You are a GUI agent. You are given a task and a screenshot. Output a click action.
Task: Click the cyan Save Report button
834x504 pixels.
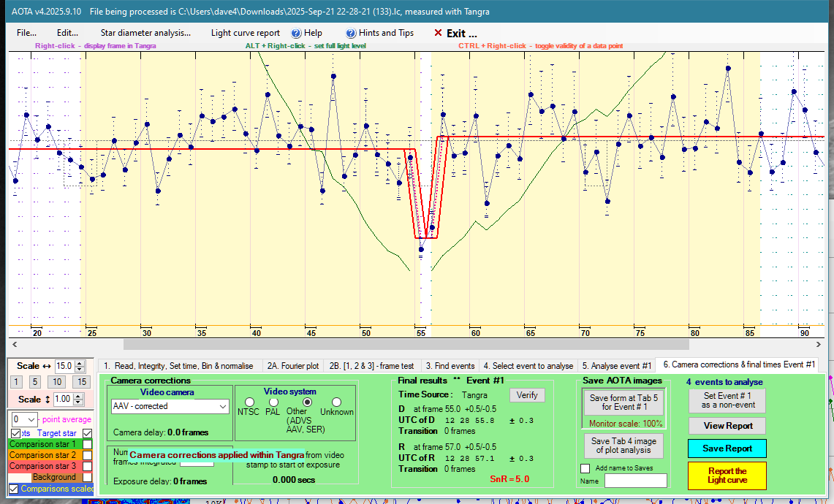(x=727, y=448)
